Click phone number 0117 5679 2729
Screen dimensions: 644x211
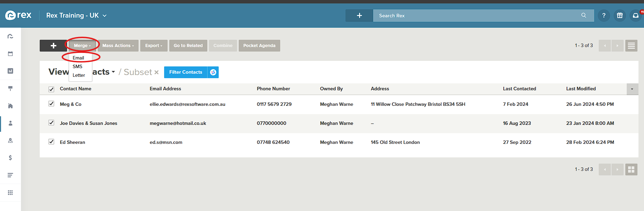[x=274, y=104]
